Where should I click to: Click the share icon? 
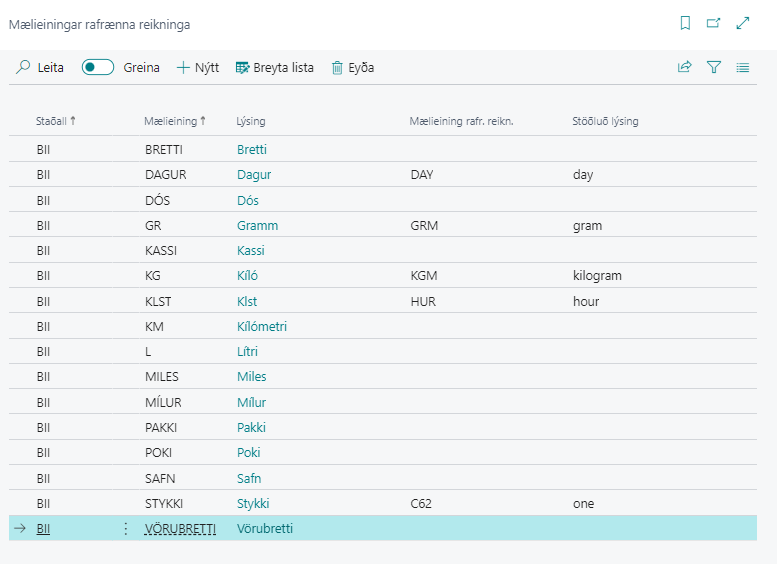(x=685, y=68)
